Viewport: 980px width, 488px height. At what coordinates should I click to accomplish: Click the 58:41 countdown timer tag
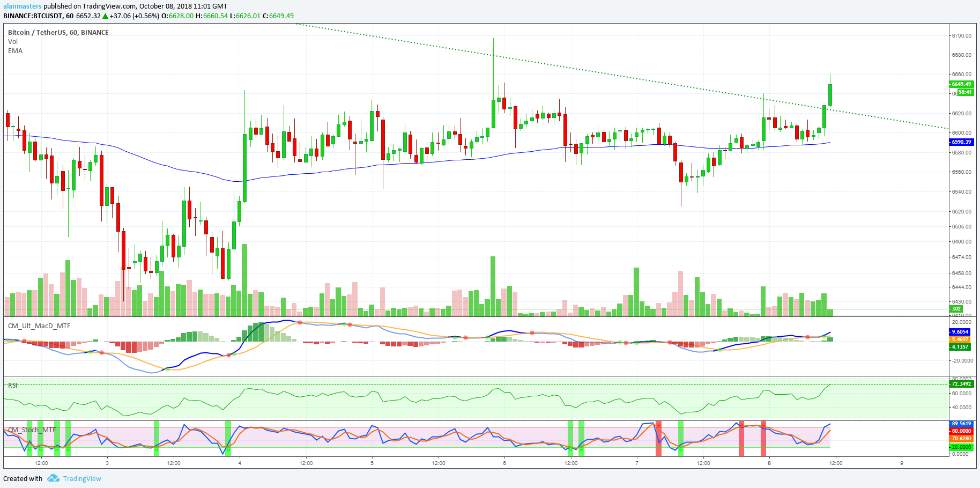(x=965, y=92)
